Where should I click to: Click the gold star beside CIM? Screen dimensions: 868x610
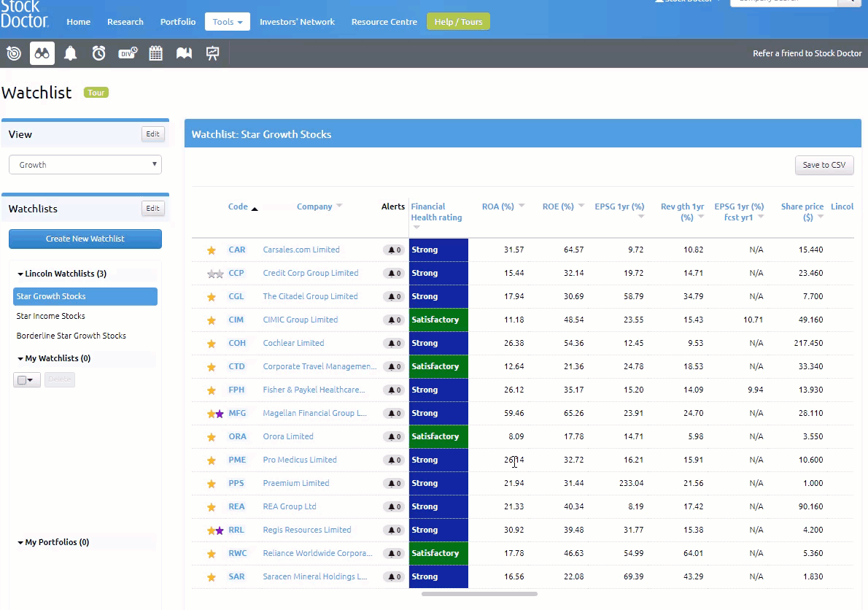[212, 320]
